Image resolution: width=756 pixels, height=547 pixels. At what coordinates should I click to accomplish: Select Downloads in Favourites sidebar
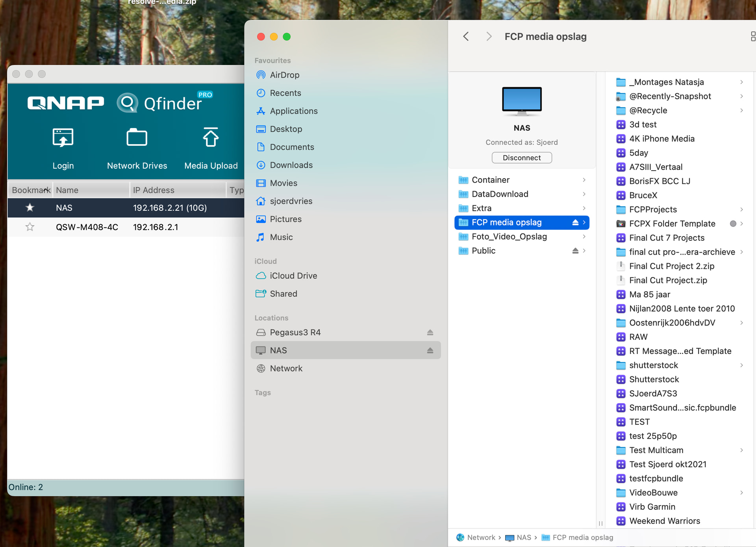[x=291, y=165]
